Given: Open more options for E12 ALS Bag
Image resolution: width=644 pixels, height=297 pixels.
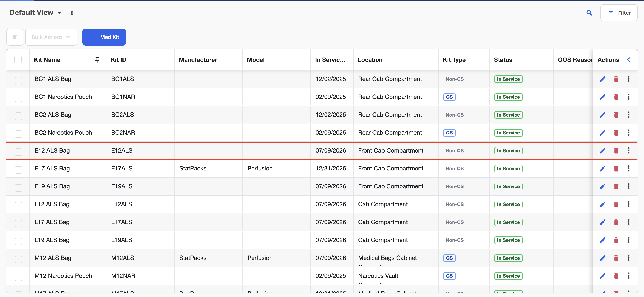Looking at the screenshot, I should click(628, 150).
